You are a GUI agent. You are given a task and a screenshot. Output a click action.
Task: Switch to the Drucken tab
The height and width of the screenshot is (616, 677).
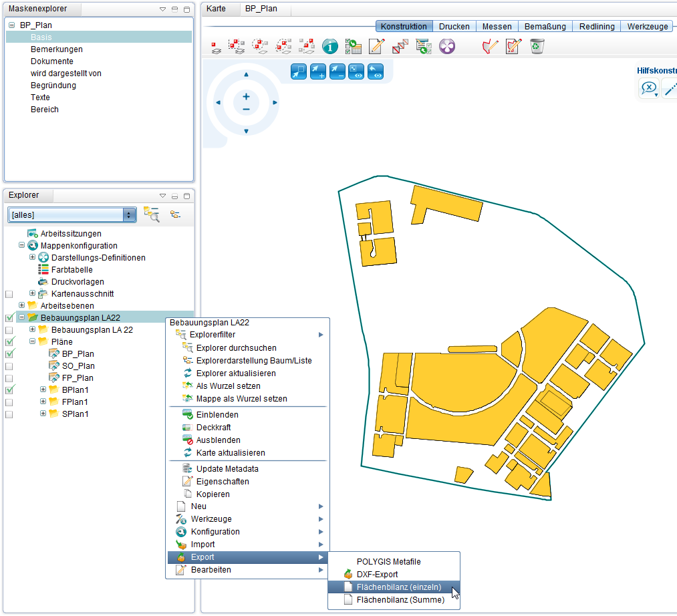pos(454,27)
